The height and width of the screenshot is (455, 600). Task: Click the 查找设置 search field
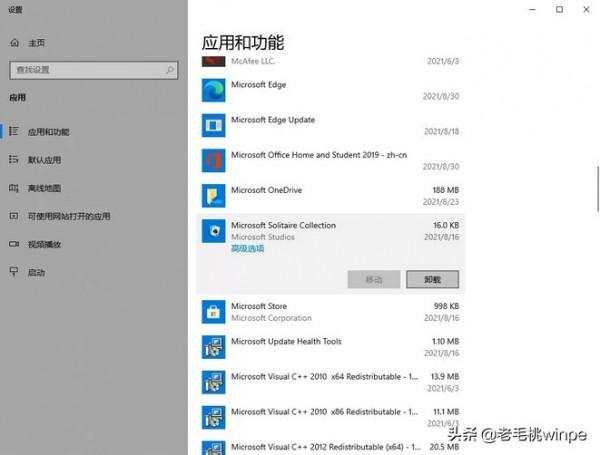point(94,70)
